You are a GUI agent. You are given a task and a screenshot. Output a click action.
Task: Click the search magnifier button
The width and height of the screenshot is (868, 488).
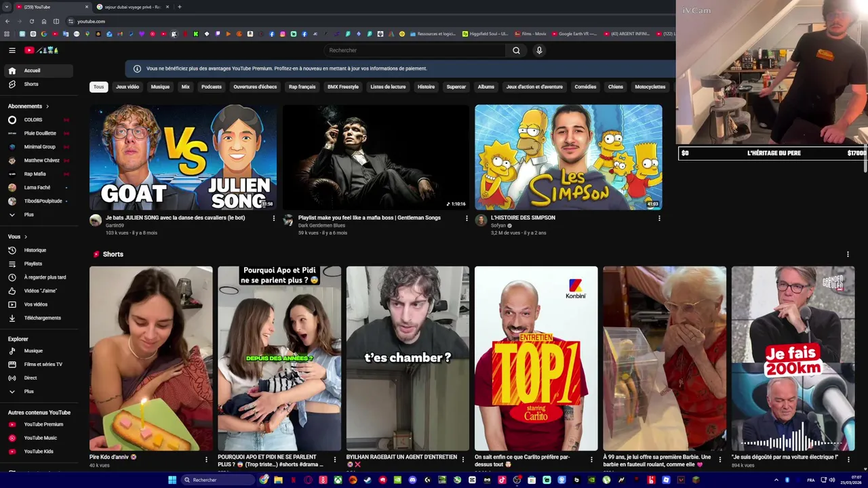(516, 50)
